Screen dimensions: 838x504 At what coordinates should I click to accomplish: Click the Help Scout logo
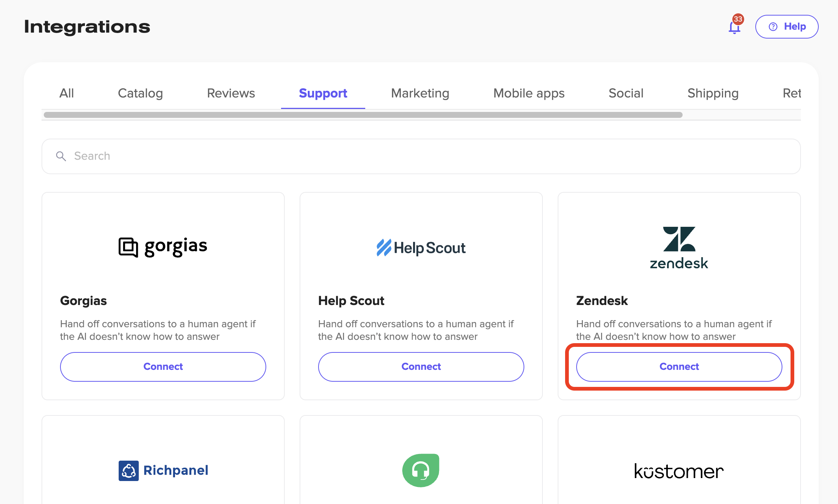pos(421,248)
